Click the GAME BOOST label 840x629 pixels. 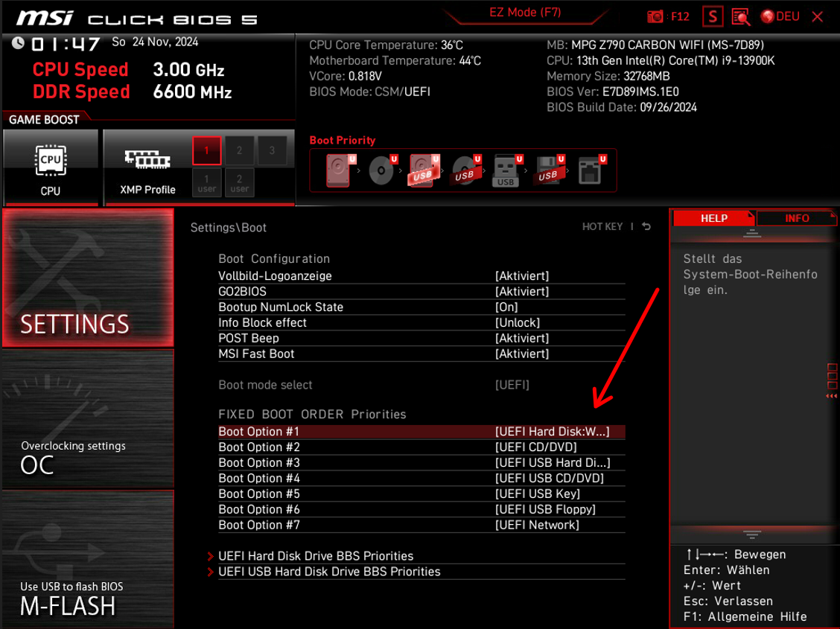(x=44, y=119)
